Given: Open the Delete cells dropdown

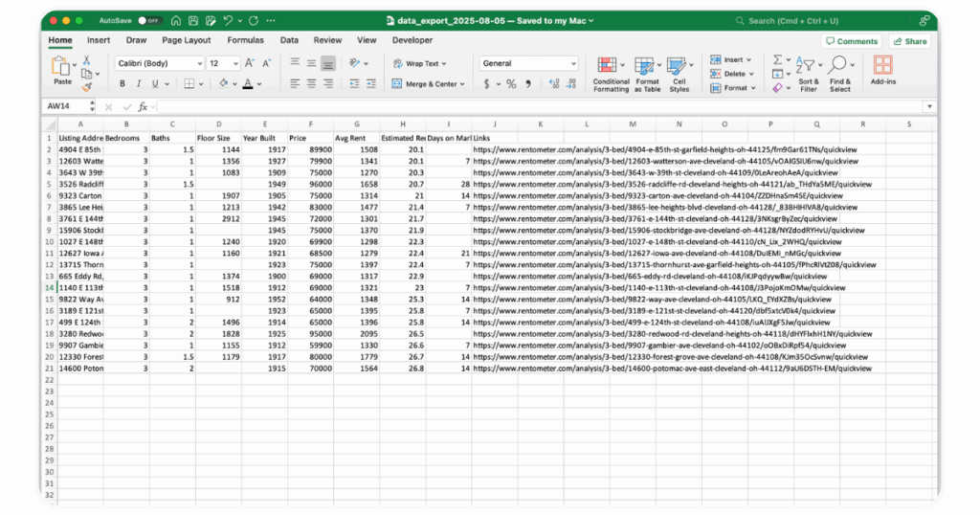Looking at the screenshot, I should [732, 74].
